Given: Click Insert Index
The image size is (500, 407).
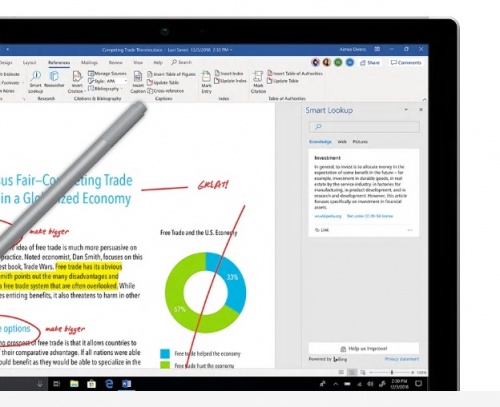Looking at the screenshot, I should click(229, 73).
